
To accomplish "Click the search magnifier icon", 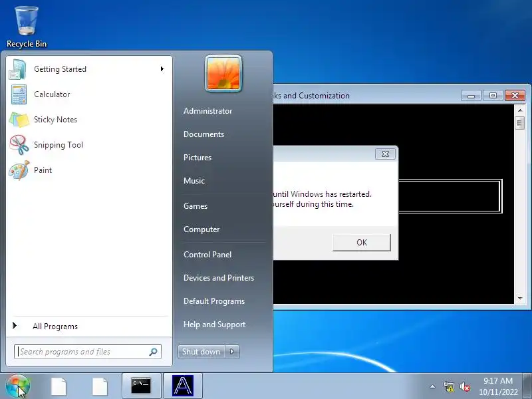I will point(154,352).
